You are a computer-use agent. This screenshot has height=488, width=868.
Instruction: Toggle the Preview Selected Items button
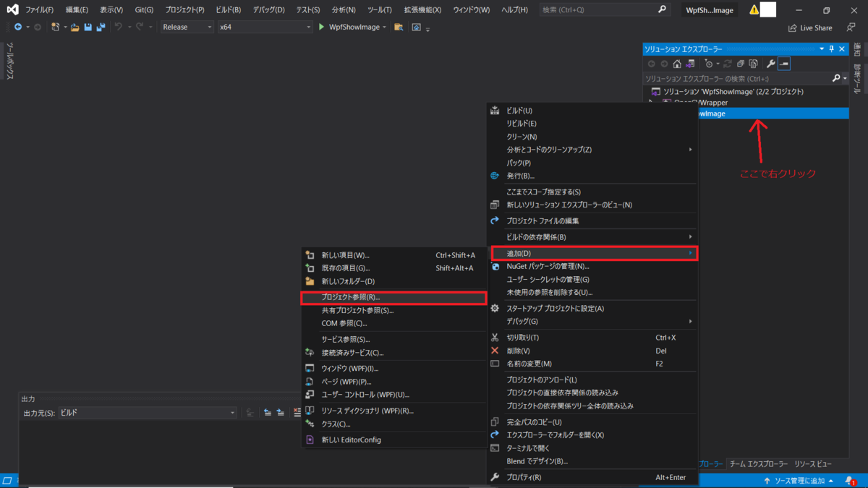(x=784, y=64)
